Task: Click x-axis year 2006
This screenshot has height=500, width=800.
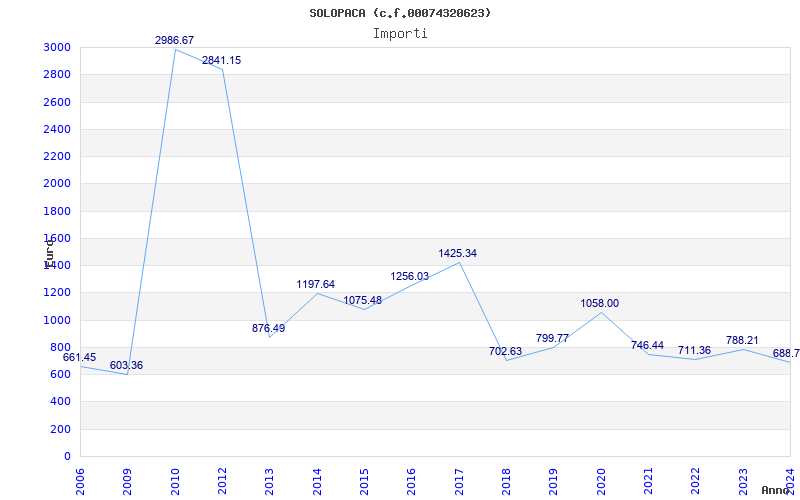Action: [x=80, y=482]
